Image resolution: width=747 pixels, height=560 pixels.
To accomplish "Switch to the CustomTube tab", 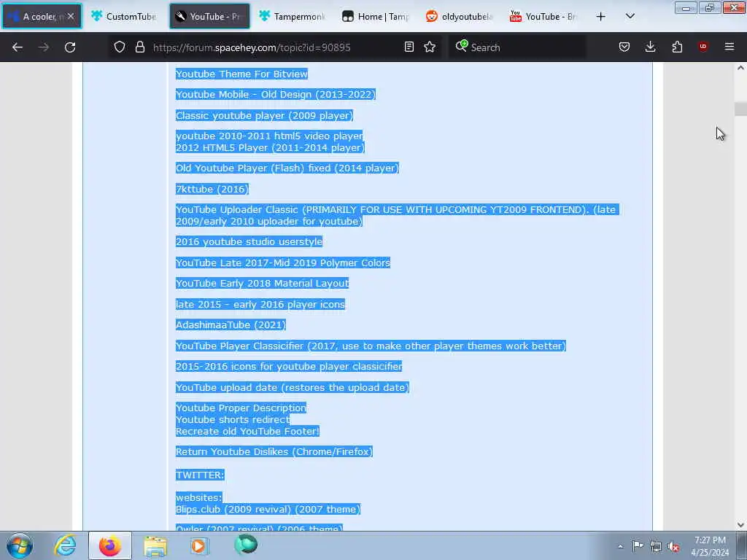I will pos(124,16).
